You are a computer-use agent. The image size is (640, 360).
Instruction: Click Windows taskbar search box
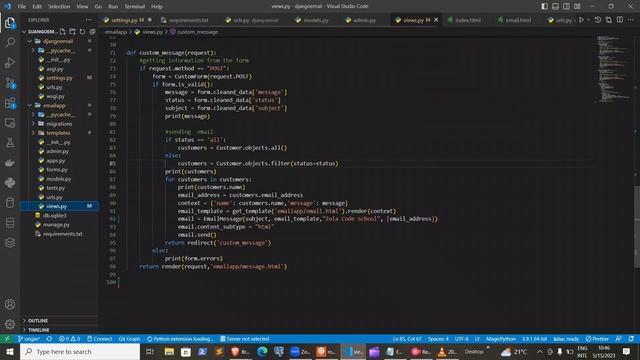[80, 351]
